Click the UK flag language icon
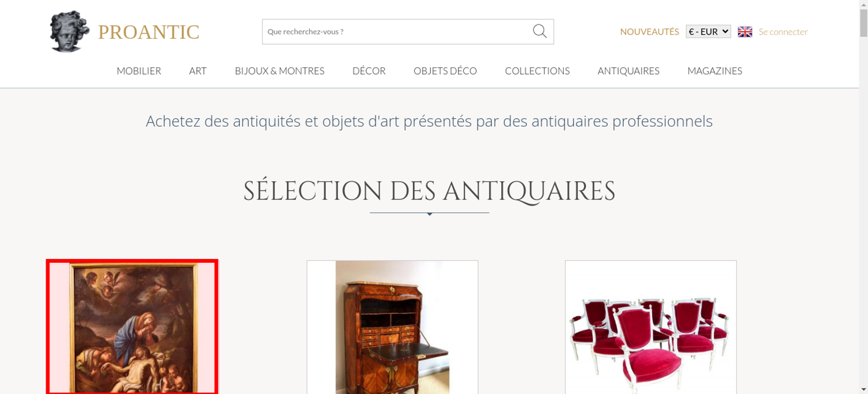 click(x=745, y=32)
